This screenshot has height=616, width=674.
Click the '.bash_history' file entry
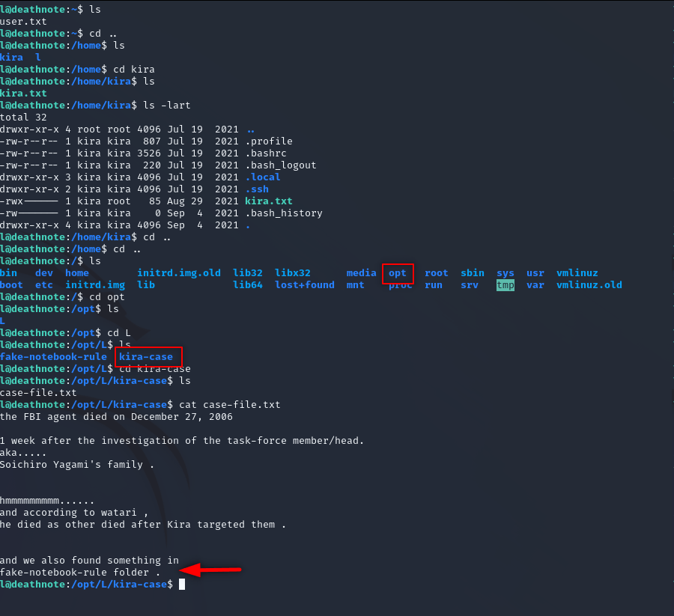click(284, 213)
